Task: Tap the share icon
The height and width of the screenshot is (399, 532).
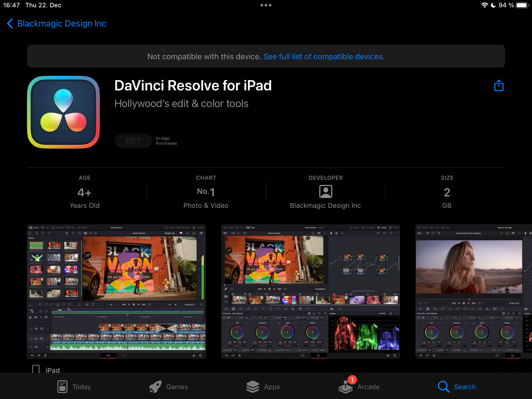Action: 498,86
